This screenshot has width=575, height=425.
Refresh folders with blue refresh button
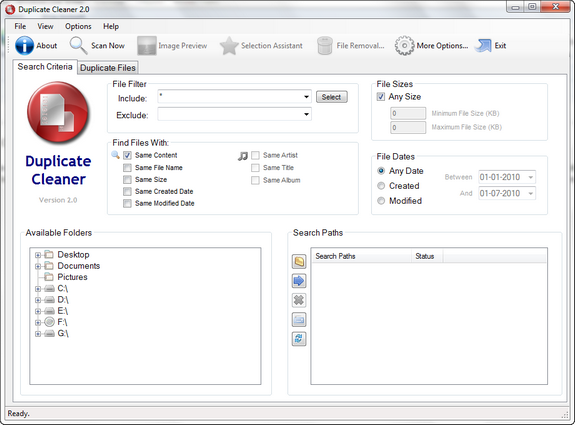click(x=299, y=338)
